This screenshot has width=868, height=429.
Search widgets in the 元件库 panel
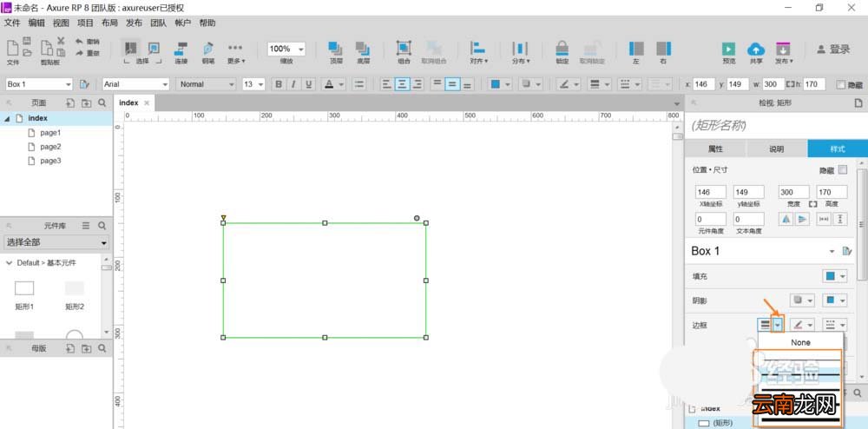pos(102,225)
